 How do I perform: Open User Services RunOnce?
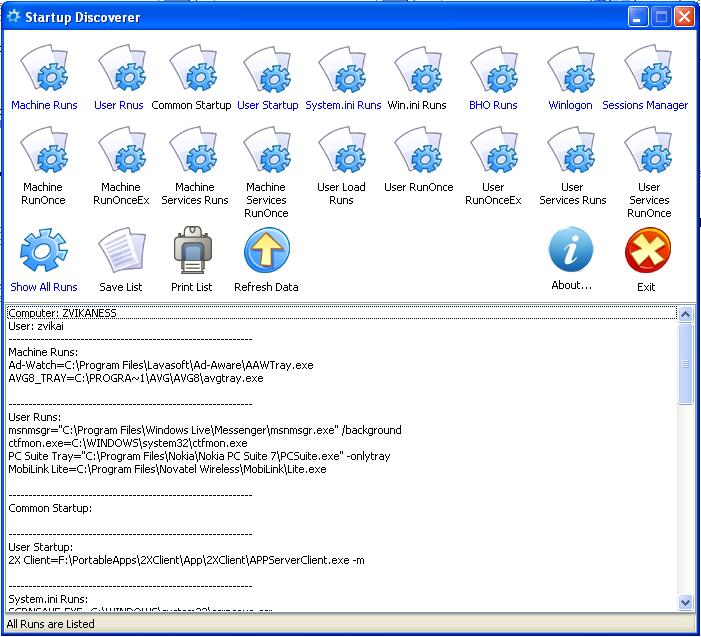click(648, 150)
